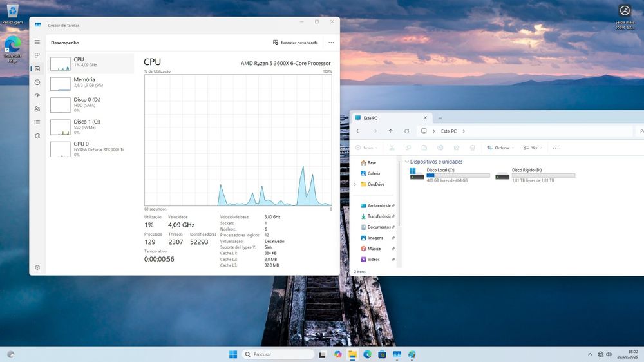Viewport: 644px width, 362px height.
Task: Open Documentos quick access folder
Action: click(x=377, y=227)
